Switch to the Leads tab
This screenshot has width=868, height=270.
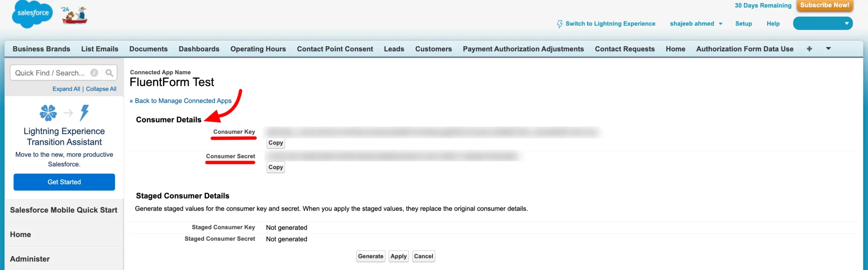[x=394, y=49]
